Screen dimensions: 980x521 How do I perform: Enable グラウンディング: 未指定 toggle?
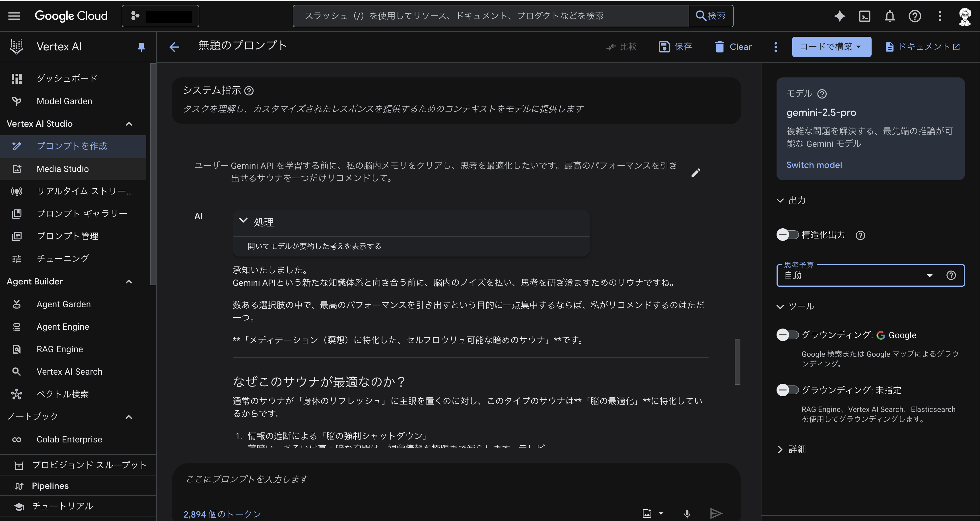tap(787, 390)
